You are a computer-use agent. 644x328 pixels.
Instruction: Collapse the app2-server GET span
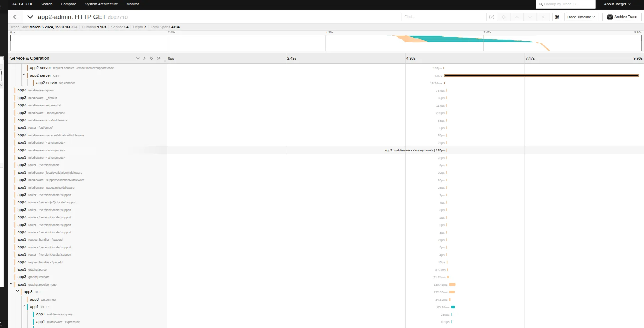[x=24, y=75]
